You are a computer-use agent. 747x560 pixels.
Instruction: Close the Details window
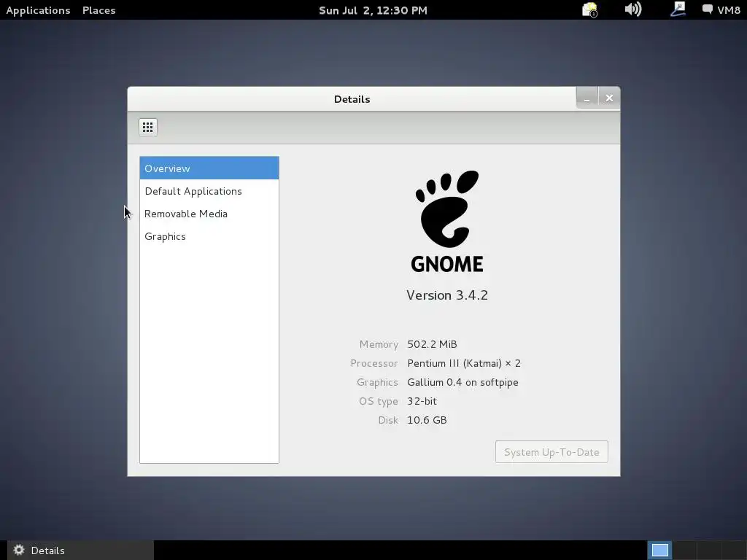pos(609,98)
